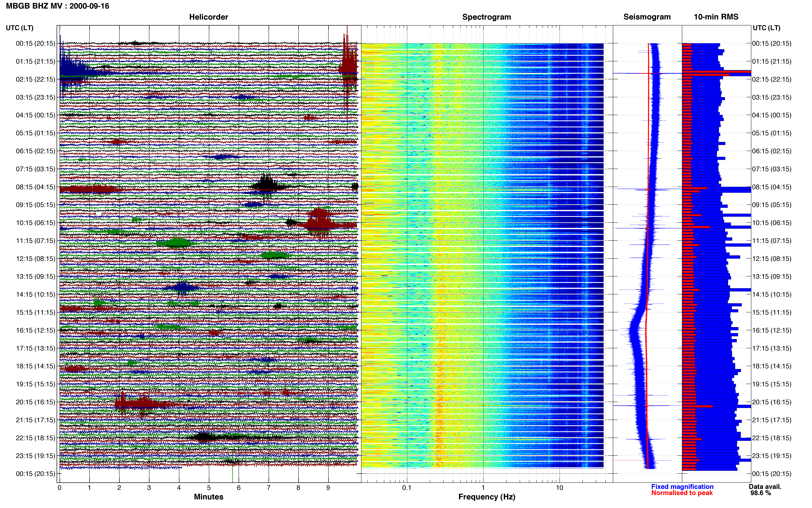Select left time label '21:15 (17:15)'
The width and height of the screenshot is (812, 508).
click(x=36, y=420)
